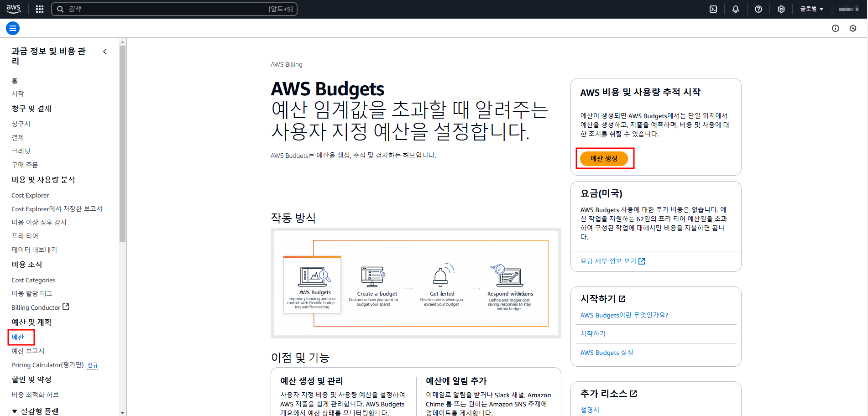This screenshot has height=416, width=868.
Task: Open Cost Explorer에서 저장한 보고서
Action: tap(57, 208)
